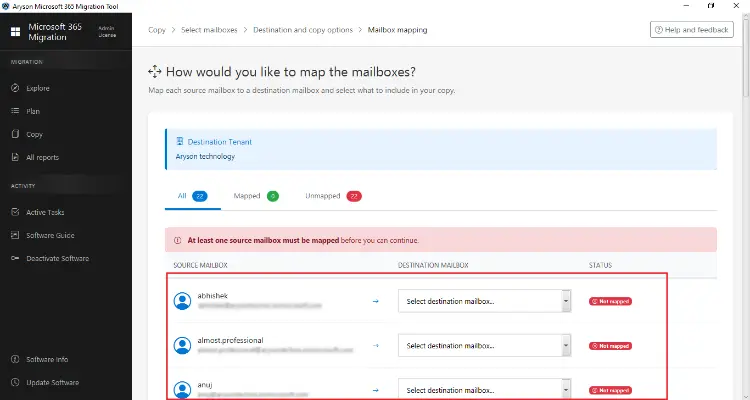
Task: Open All reports in the sidebar
Action: tap(43, 157)
